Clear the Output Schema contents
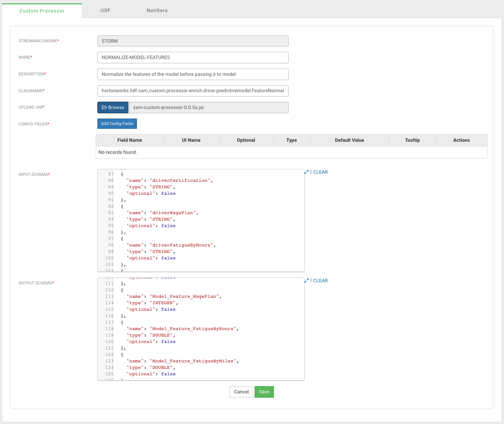The width and height of the screenshot is (504, 424). (x=320, y=281)
